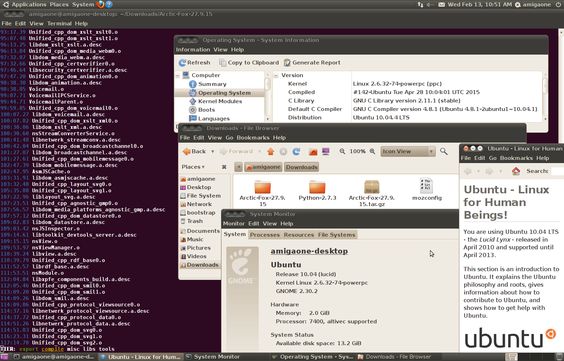
Task: Open the help launcher icon in top panel
Action: point(109,5)
